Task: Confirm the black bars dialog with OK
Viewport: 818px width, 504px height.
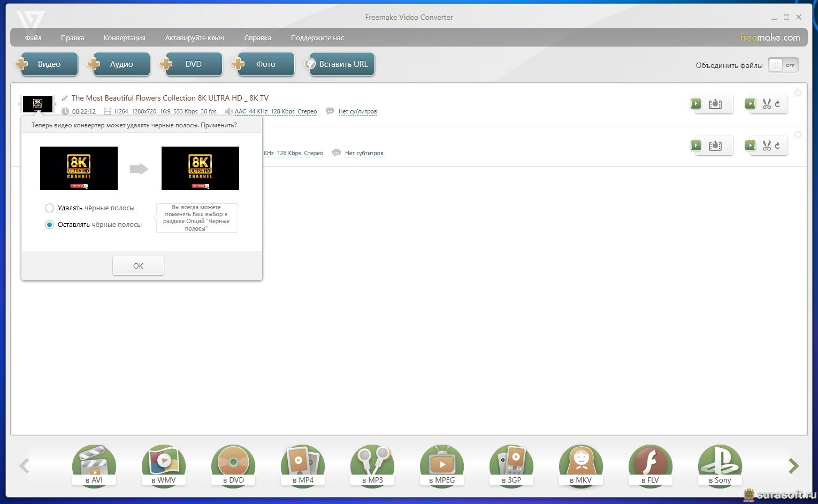Action: 138,266
